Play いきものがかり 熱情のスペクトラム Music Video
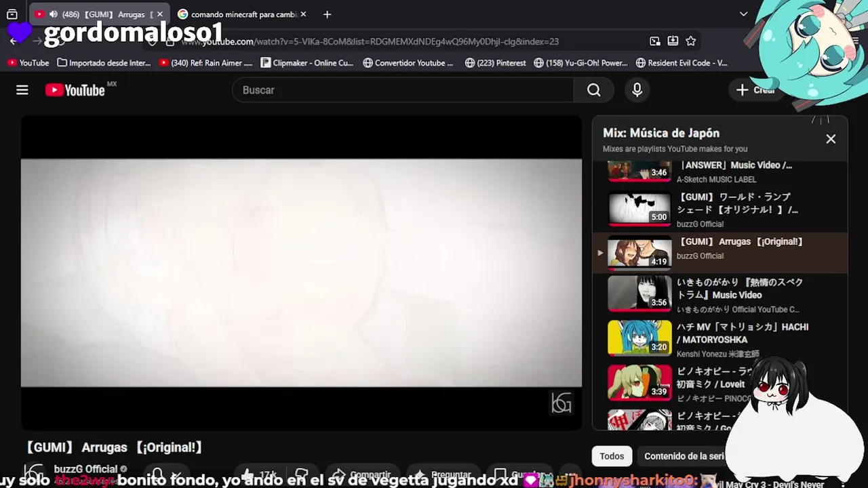 tap(720, 295)
